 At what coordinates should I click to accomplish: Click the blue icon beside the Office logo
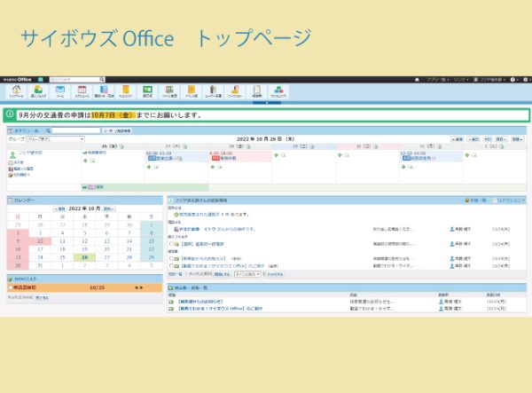point(41,80)
